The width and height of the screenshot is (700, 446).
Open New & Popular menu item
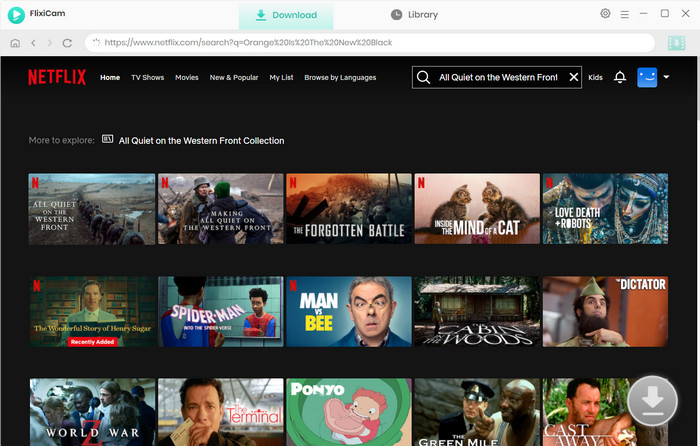pyautogui.click(x=234, y=77)
